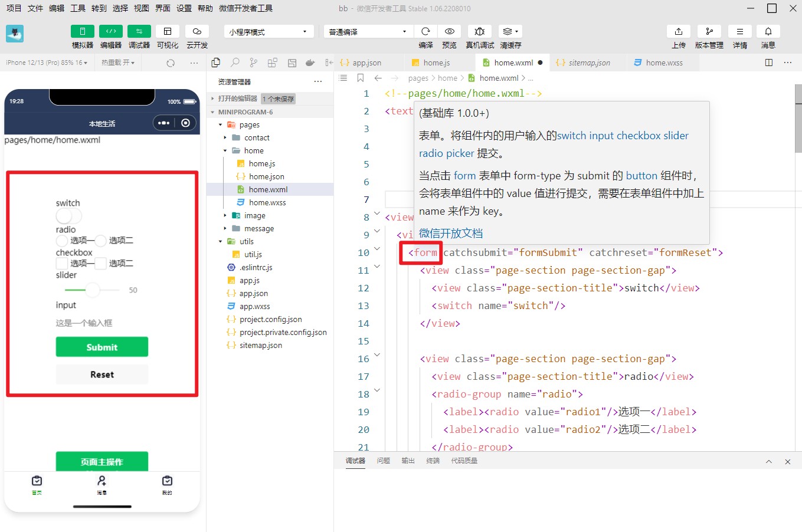Select radio option 选项一
Image resolution: width=802 pixels, height=532 pixels.
(x=62, y=240)
